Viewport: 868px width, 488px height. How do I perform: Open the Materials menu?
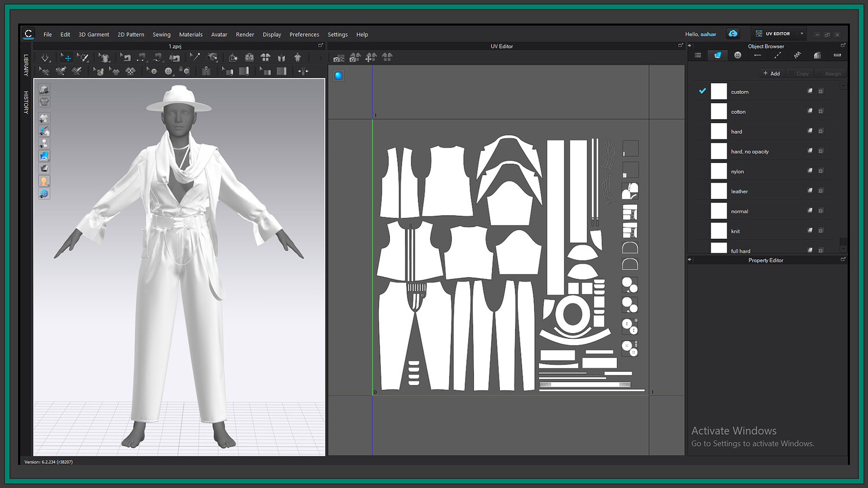[190, 35]
